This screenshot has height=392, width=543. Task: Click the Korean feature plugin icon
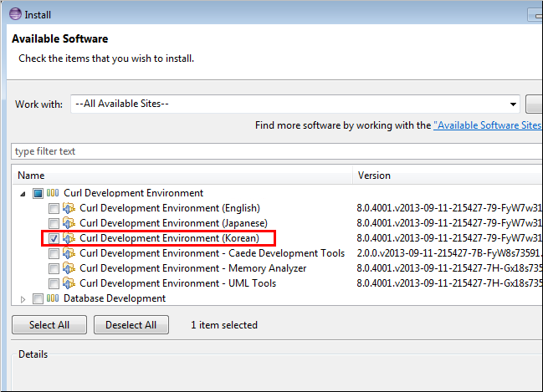point(69,238)
